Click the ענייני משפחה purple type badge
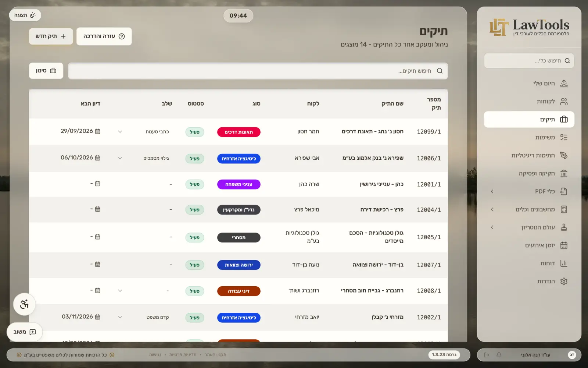The width and height of the screenshot is (588, 368). [239, 184]
